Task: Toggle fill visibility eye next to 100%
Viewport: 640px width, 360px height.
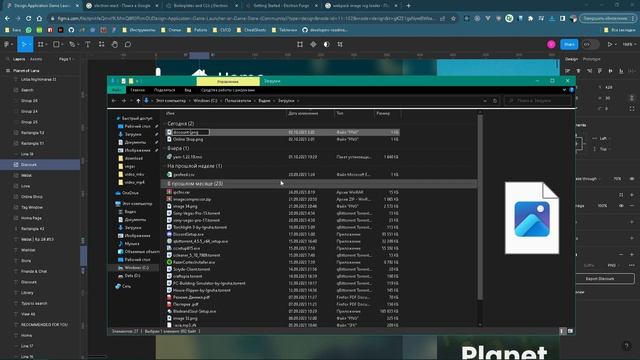Action: 621,206
